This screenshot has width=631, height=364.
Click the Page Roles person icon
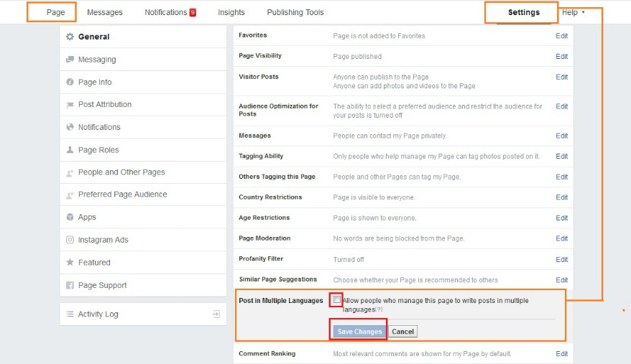pyautogui.click(x=70, y=150)
